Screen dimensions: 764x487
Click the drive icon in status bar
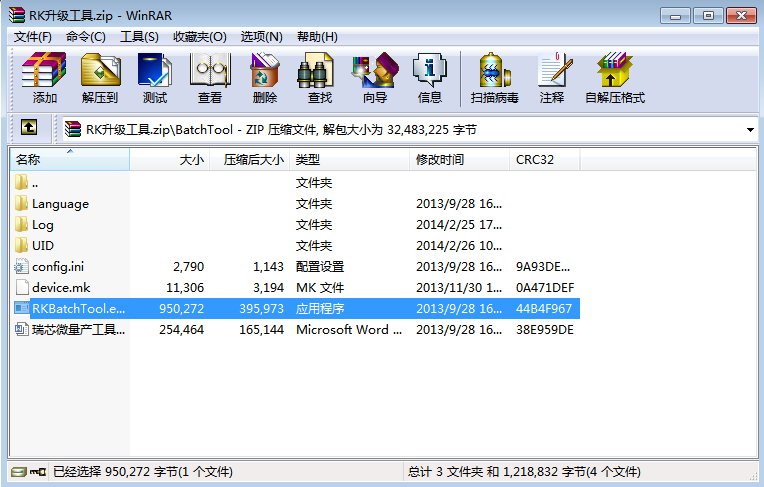tap(19, 472)
